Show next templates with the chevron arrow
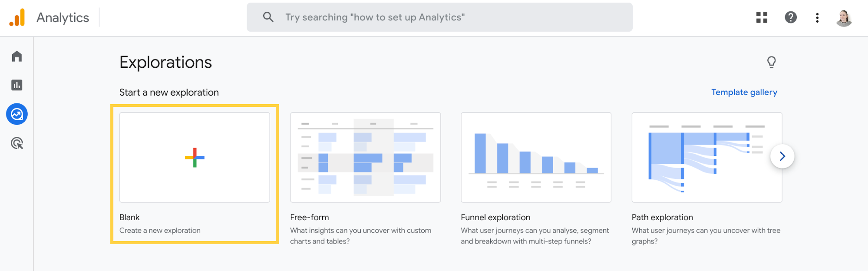 [782, 156]
